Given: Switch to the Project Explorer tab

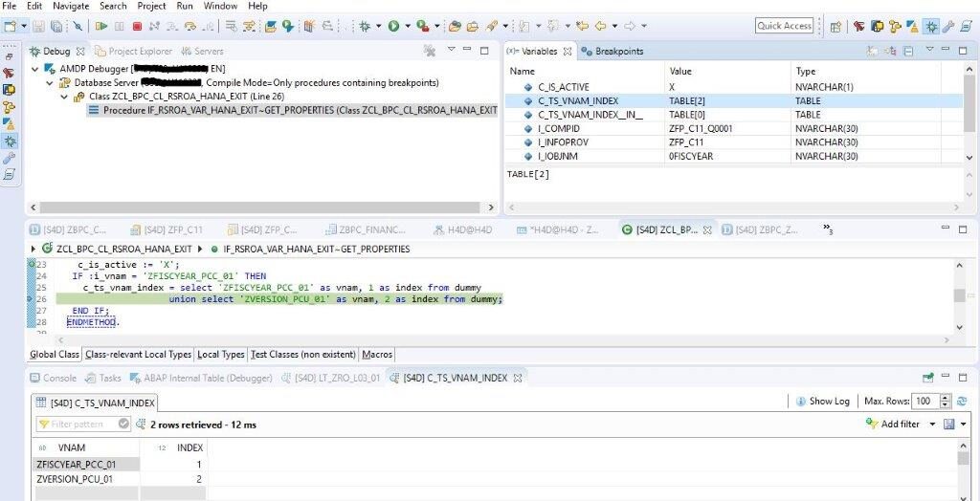Looking at the screenshot, I should pos(140,51).
